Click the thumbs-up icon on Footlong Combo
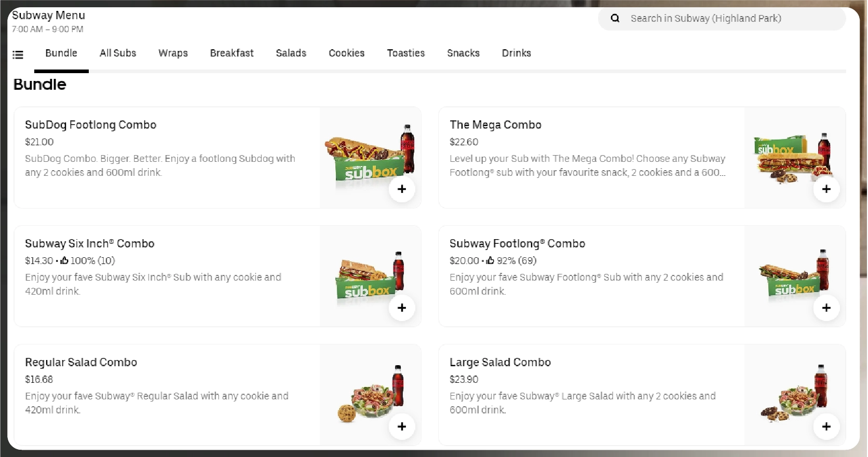 pyautogui.click(x=490, y=260)
